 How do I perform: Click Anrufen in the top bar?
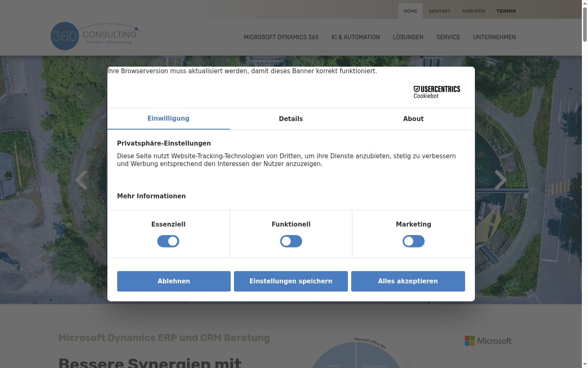pyautogui.click(x=473, y=11)
